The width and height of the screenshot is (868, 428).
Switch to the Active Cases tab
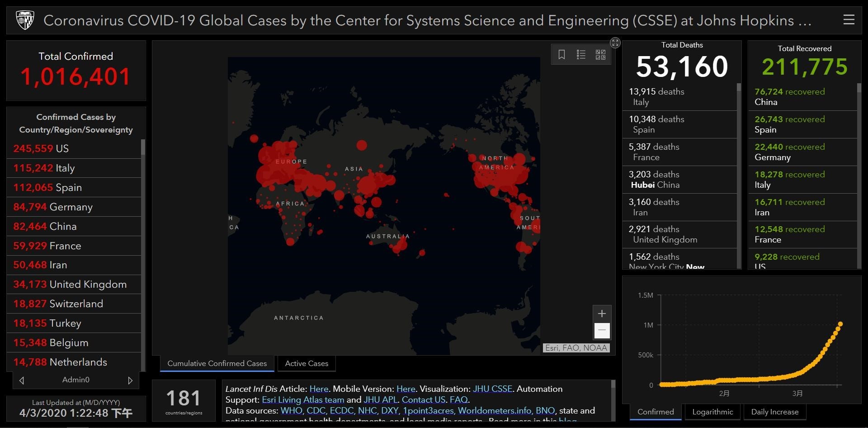click(307, 363)
